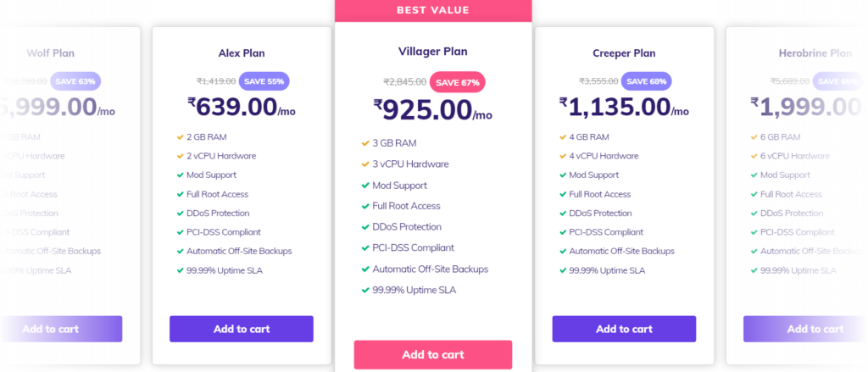Viewport: 868px width, 372px height.
Task: Add the Villager Plan to cart
Action: click(x=433, y=355)
